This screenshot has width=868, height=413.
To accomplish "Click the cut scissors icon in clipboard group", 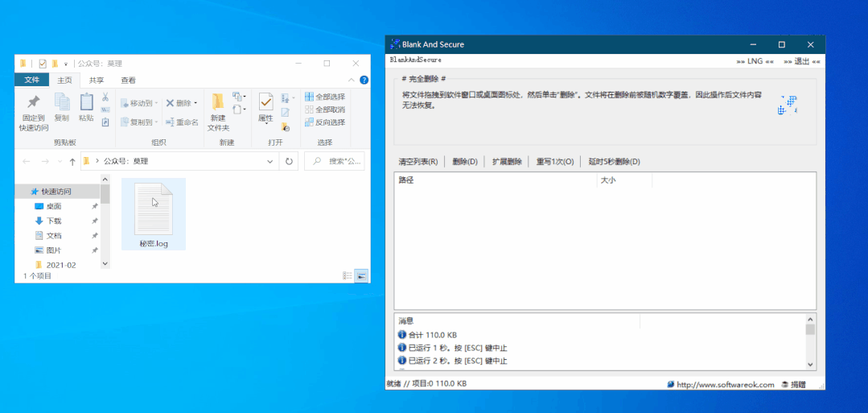I will 105,97.
